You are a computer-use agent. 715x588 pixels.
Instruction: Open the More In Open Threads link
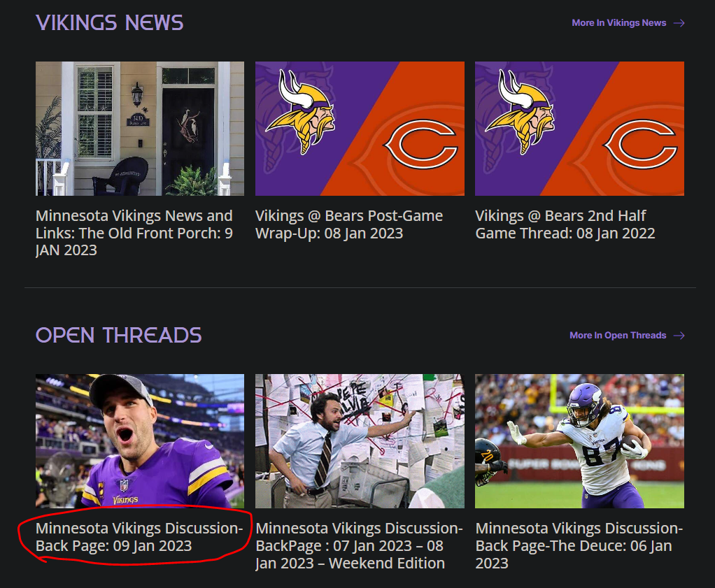coord(617,336)
